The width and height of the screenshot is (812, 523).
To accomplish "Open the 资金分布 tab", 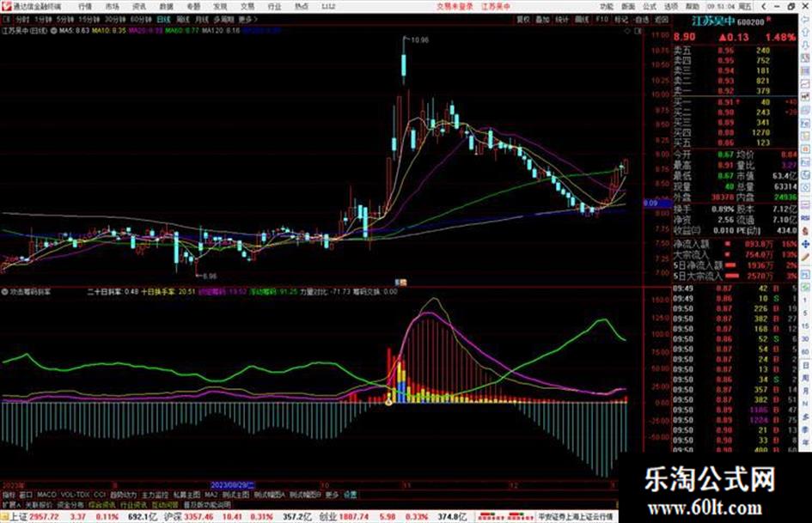I will [x=70, y=505].
